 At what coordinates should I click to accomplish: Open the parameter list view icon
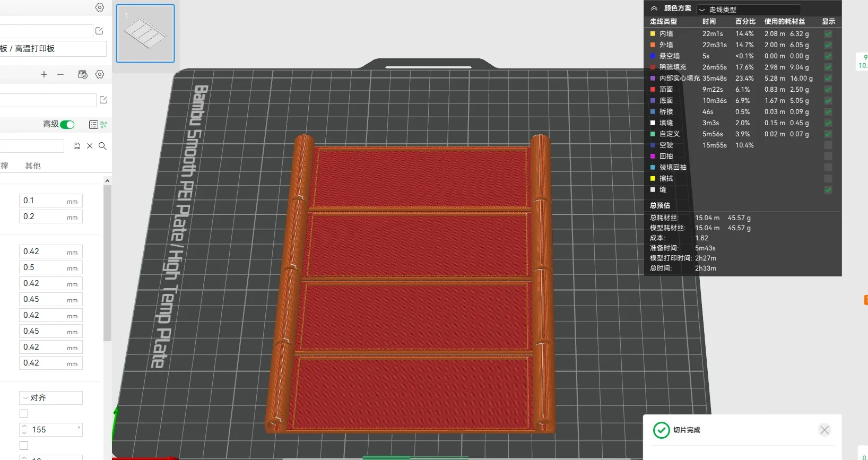pyautogui.click(x=93, y=125)
